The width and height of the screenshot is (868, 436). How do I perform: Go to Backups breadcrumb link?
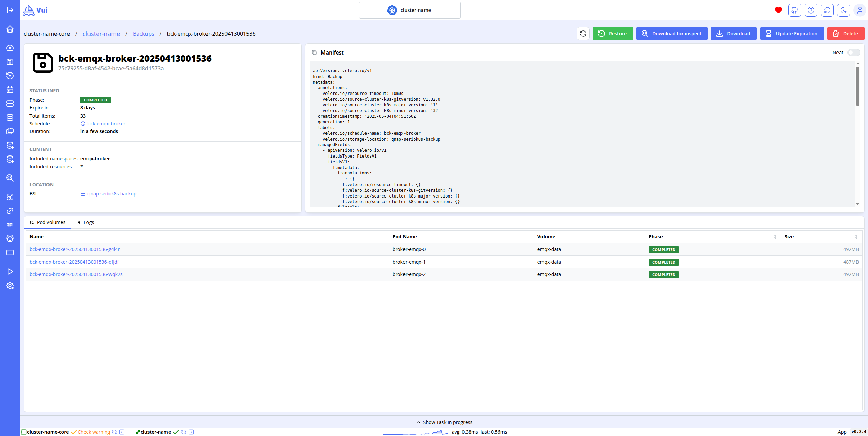coord(143,34)
